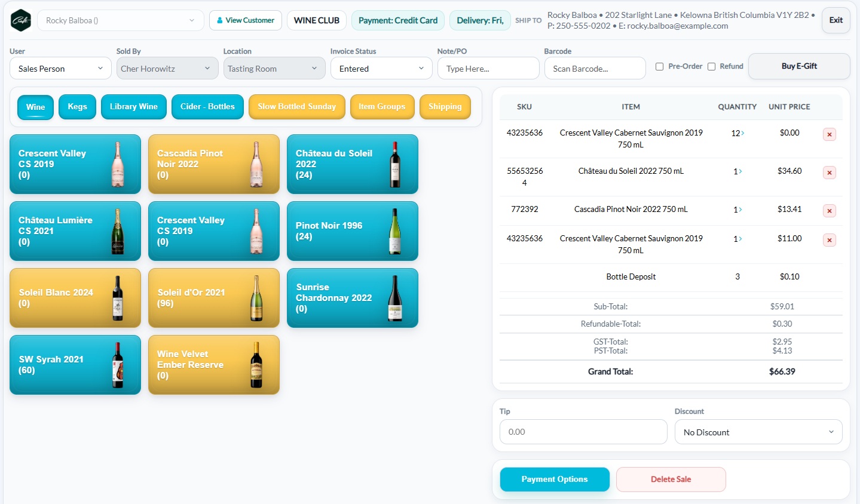The width and height of the screenshot is (860, 504).
Task: Delete the $11.00 Crescent Valley Cabernet row
Action: [830, 240]
